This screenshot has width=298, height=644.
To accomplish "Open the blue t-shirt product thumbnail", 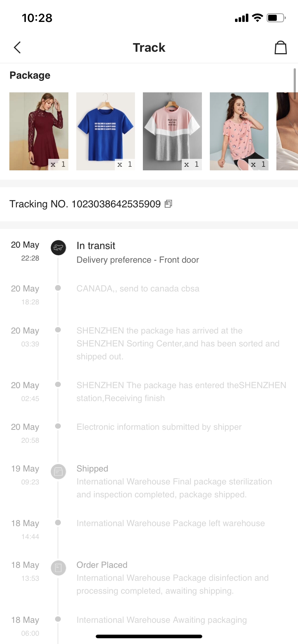I will [x=105, y=131].
